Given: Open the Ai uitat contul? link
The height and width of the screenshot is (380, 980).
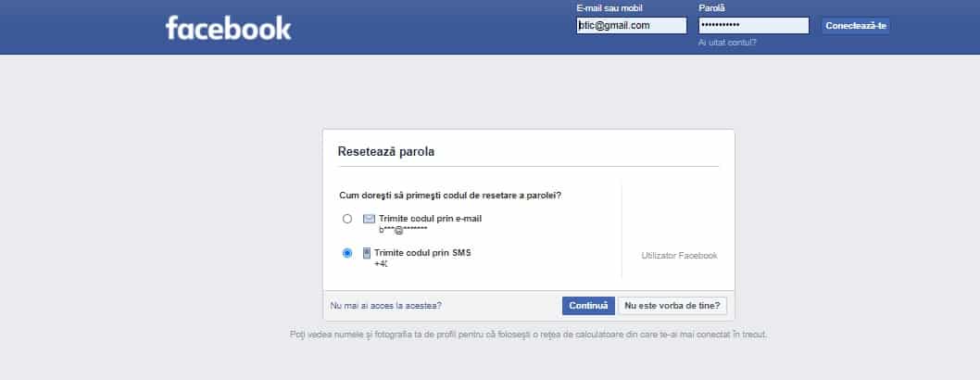Looking at the screenshot, I should (727, 43).
